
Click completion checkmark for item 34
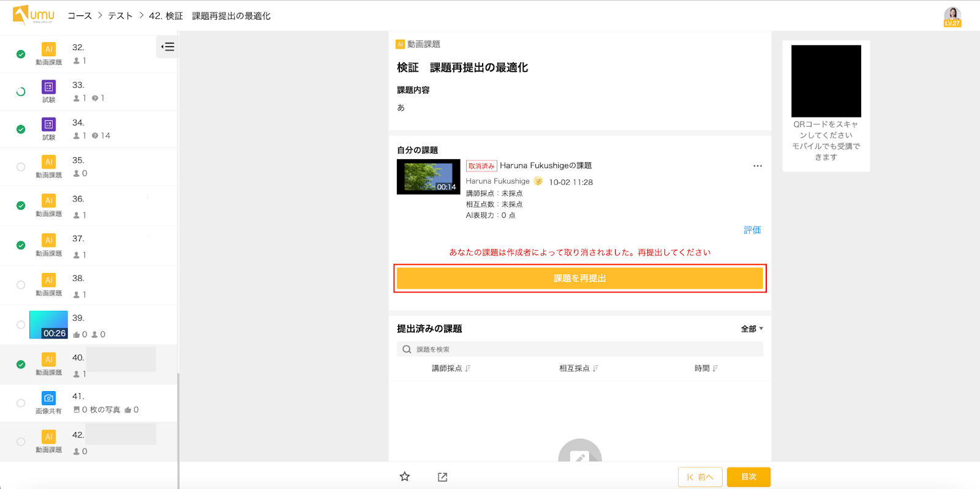pyautogui.click(x=21, y=129)
